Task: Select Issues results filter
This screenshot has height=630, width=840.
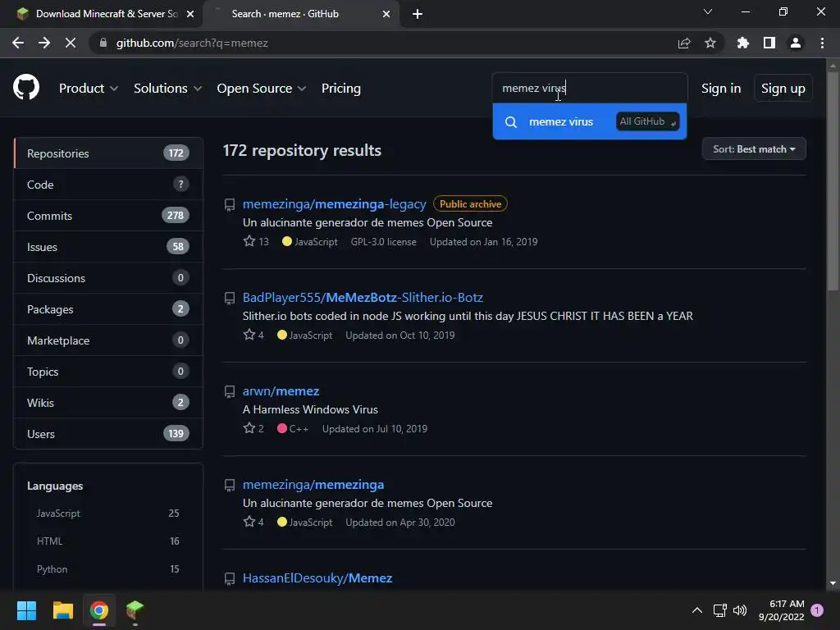Action: [108, 247]
